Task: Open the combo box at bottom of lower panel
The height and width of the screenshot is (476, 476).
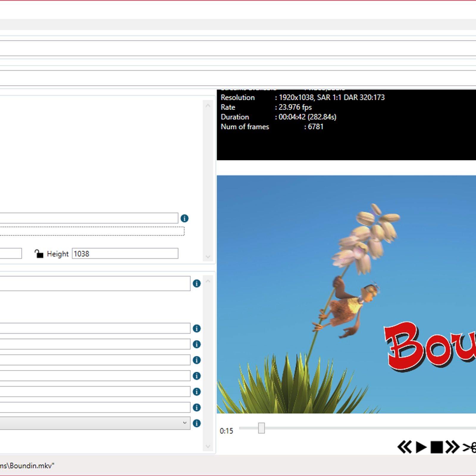Action: (x=95, y=423)
